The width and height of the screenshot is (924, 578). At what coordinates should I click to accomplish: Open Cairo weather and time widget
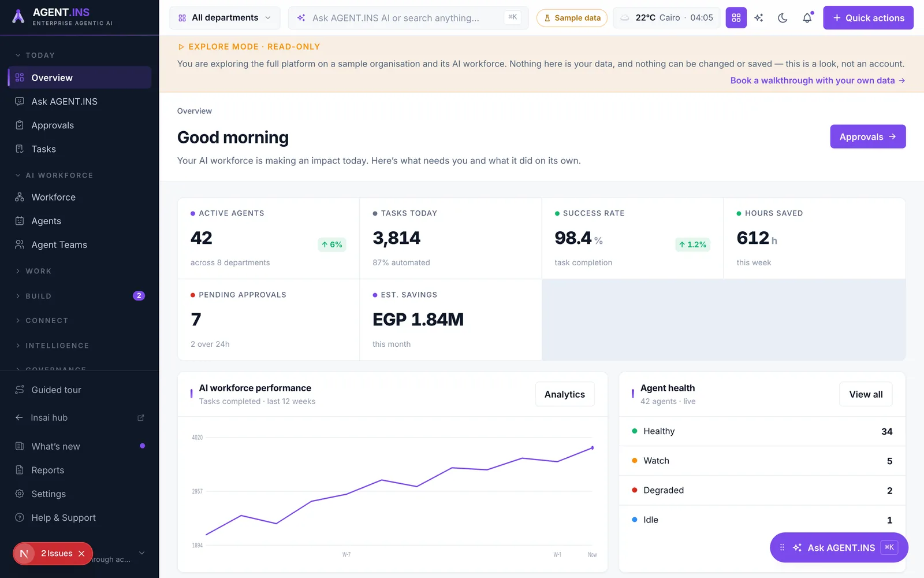click(666, 18)
